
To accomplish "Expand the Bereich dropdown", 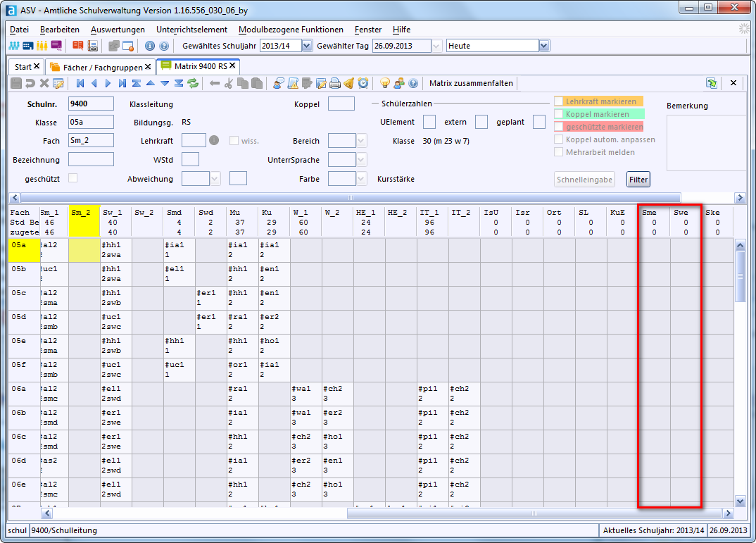I will (362, 141).
